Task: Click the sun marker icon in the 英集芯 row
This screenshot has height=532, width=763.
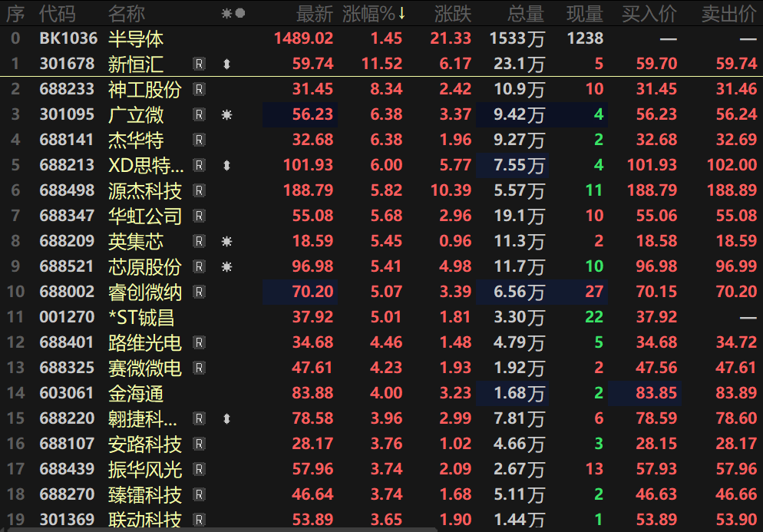Action: point(226,241)
